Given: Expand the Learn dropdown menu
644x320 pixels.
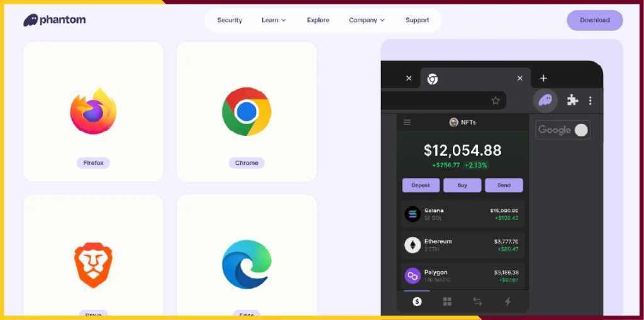Looking at the screenshot, I should click(274, 20).
